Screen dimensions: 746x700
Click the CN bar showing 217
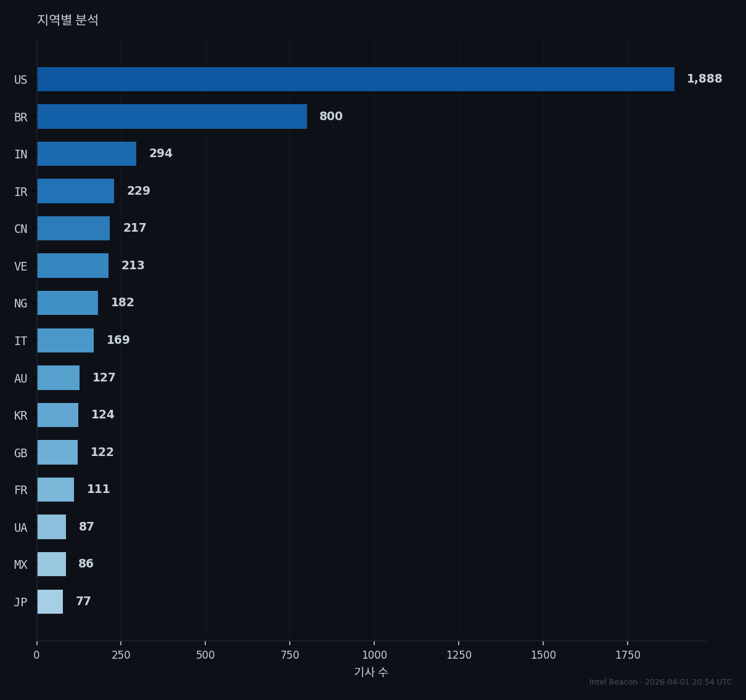pyautogui.click(x=73, y=229)
